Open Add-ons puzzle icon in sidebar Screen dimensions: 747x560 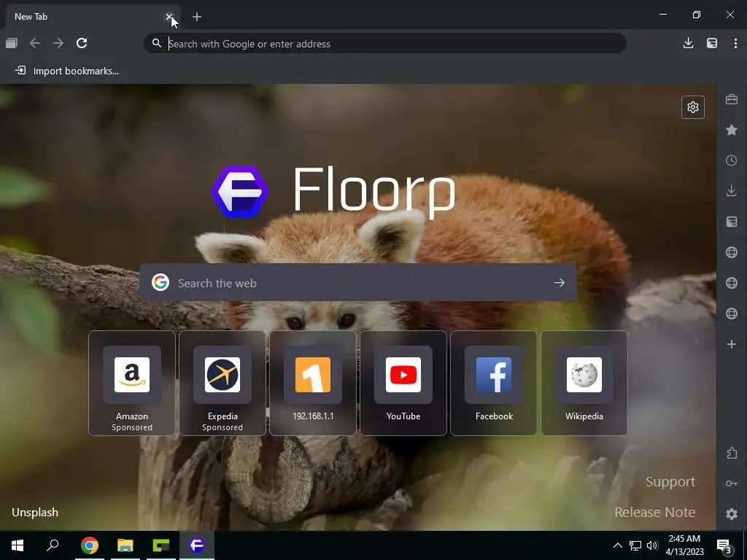tap(732, 453)
